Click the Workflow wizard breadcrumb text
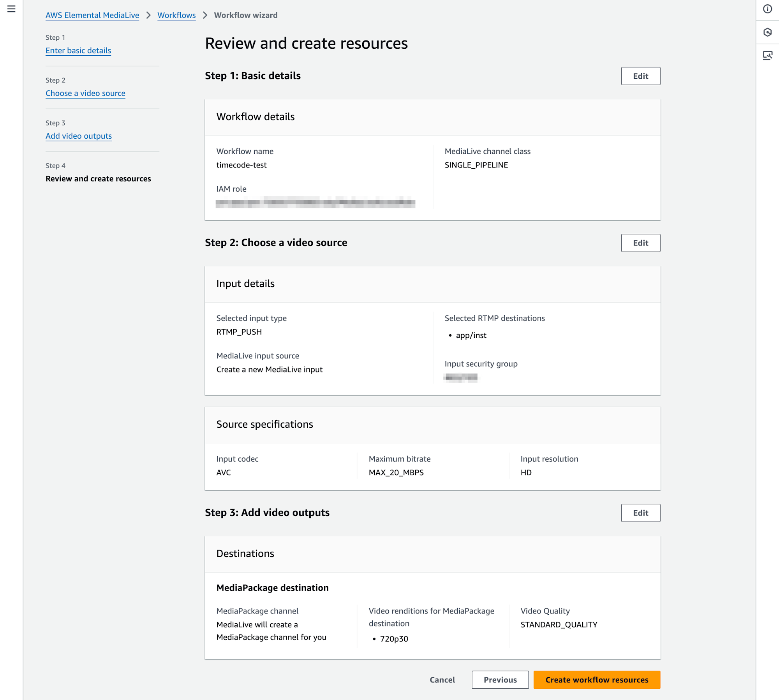This screenshot has height=700, width=779. coord(246,15)
